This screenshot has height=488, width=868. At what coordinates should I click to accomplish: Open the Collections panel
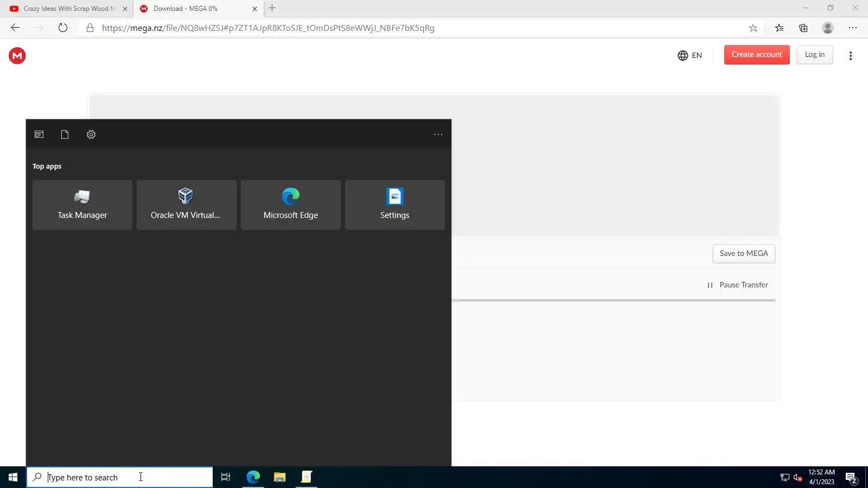[x=803, y=28]
